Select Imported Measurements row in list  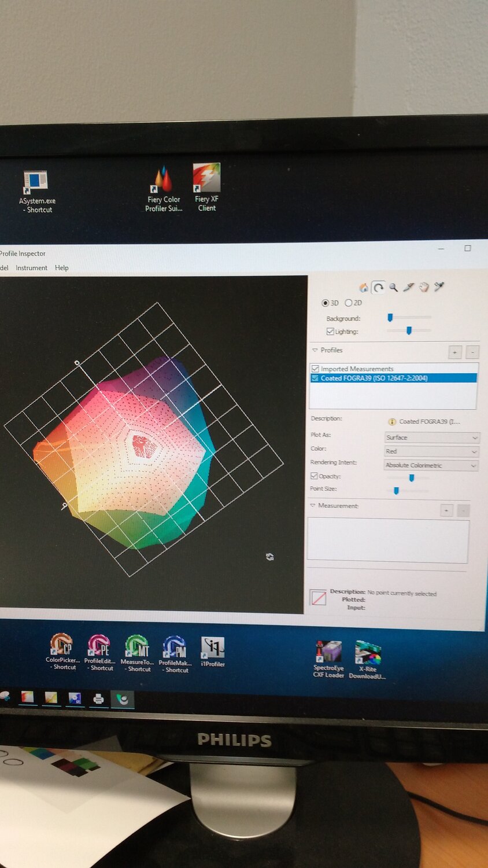point(394,369)
